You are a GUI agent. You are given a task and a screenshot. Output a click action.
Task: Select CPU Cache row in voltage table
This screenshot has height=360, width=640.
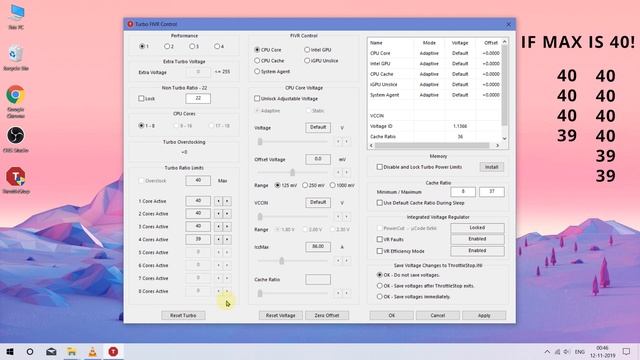click(435, 74)
